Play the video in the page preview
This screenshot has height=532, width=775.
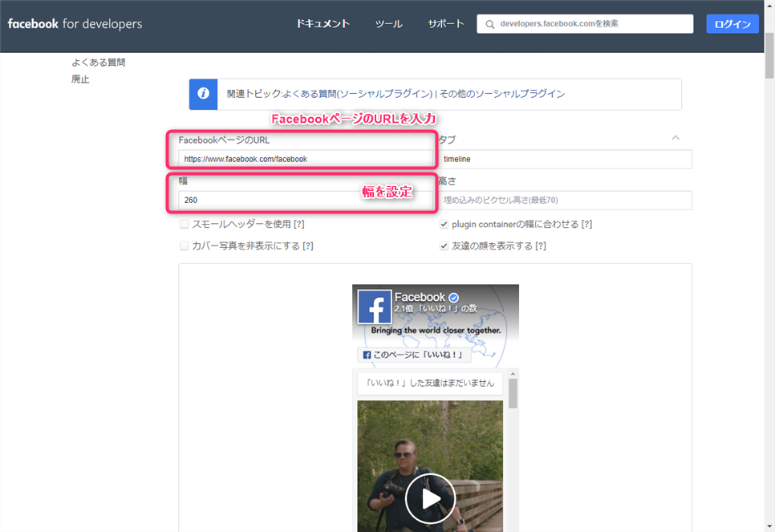point(430,499)
